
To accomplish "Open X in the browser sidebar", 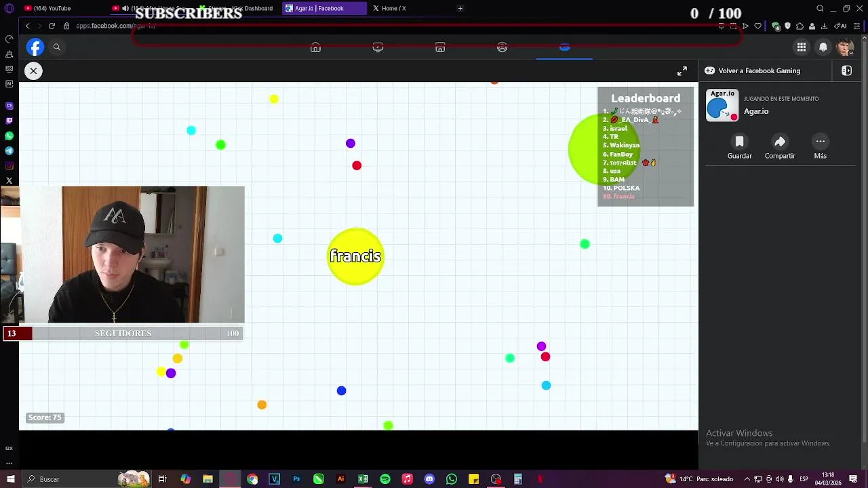I will pos(9,180).
